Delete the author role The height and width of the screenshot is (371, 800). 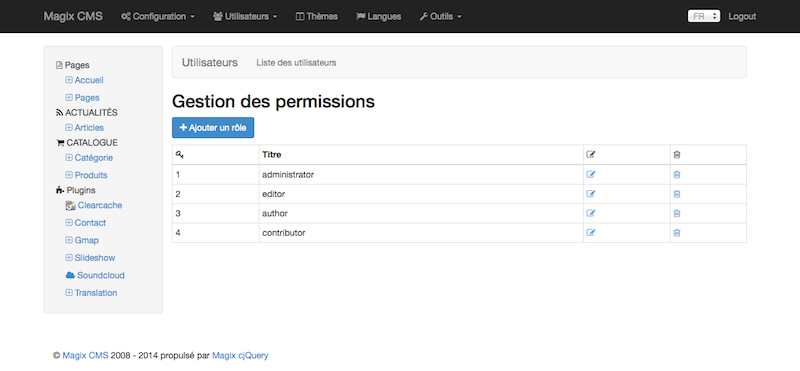(677, 213)
